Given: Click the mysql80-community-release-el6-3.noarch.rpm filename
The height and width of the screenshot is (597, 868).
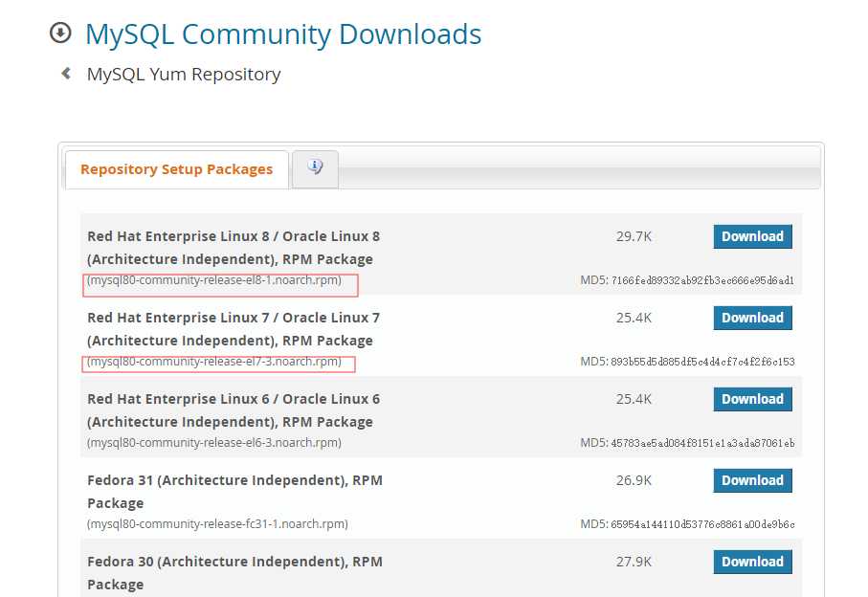Looking at the screenshot, I should click(214, 443).
